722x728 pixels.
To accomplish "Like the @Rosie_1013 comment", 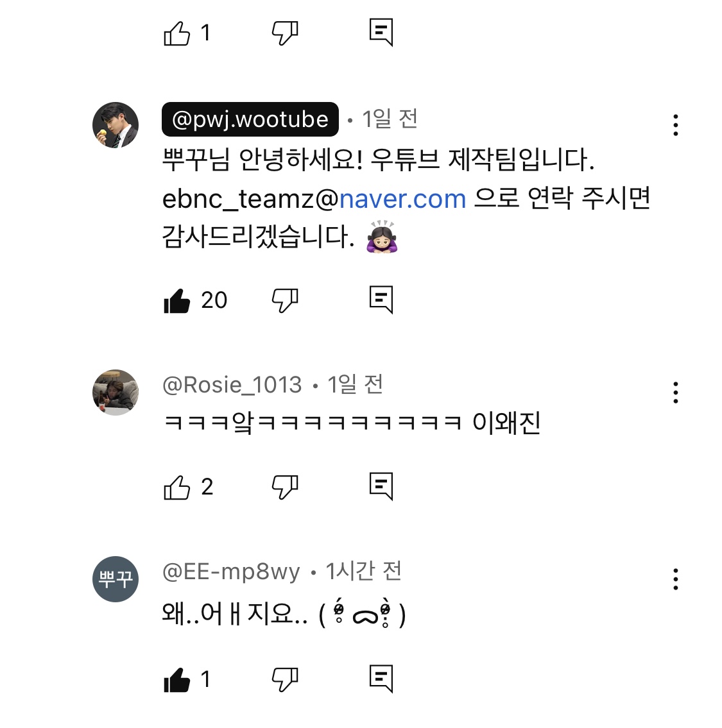I will pyautogui.click(x=177, y=487).
